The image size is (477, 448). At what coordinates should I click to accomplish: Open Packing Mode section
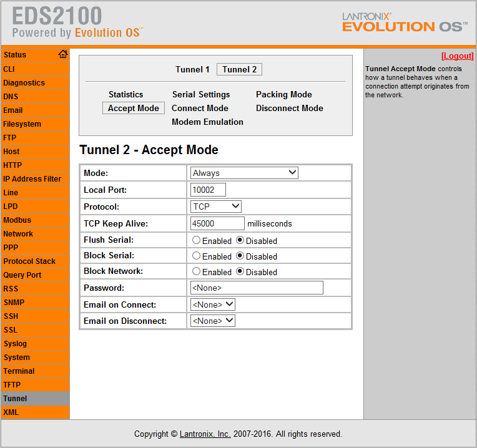click(x=284, y=94)
